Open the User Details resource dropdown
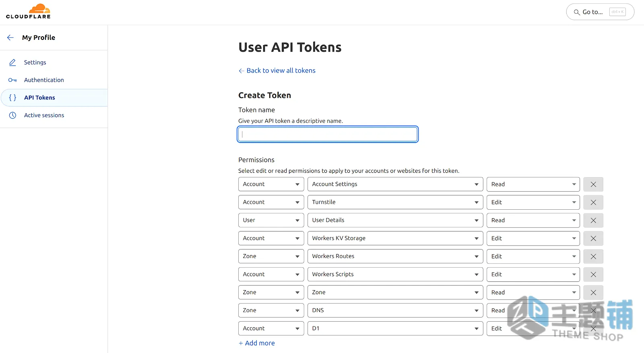The image size is (644, 353). [395, 220]
